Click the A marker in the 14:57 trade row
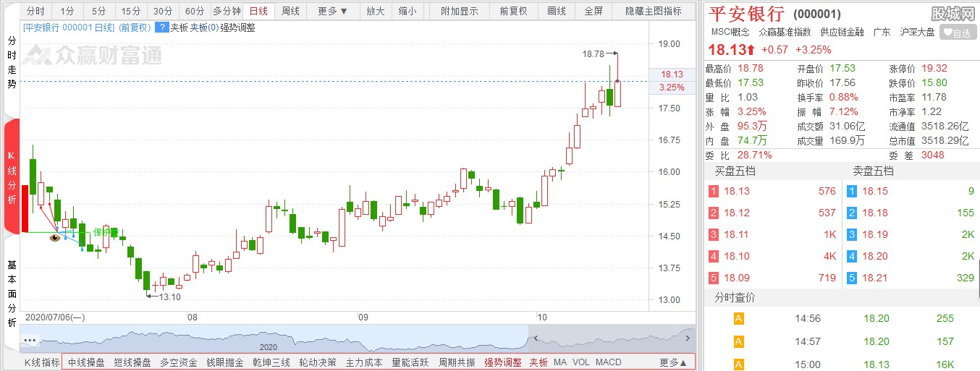 pos(738,341)
